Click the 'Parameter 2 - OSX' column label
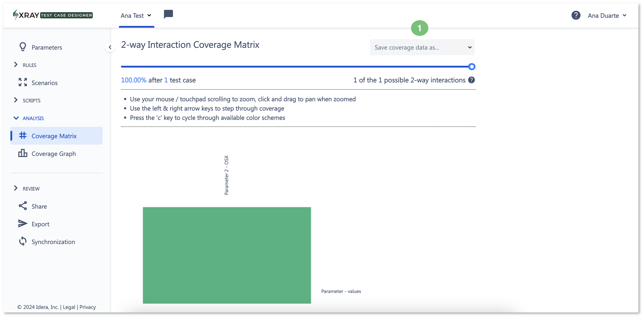The image size is (644, 318). click(x=226, y=175)
